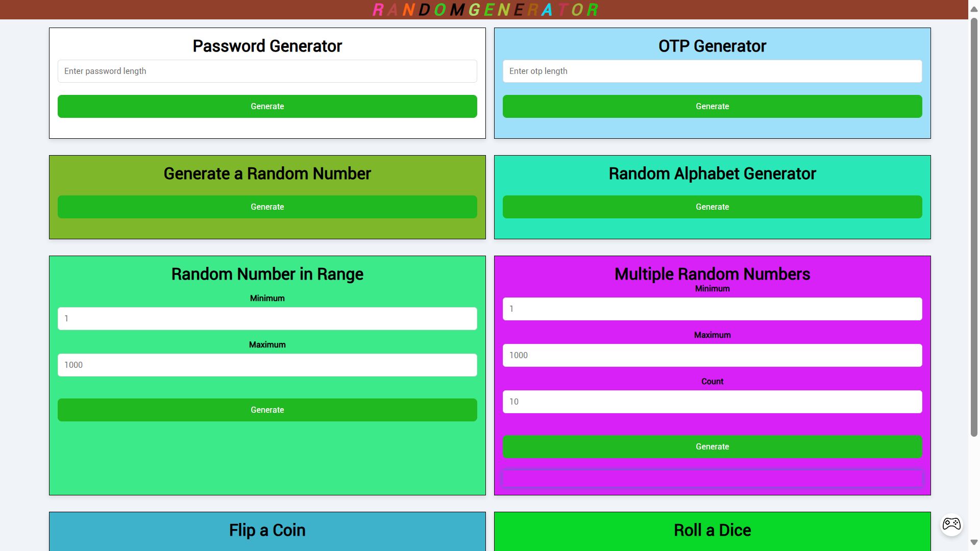This screenshot has width=980, height=551.
Task: Focus Minimum field in Multiple Random Numbers
Action: tap(713, 309)
